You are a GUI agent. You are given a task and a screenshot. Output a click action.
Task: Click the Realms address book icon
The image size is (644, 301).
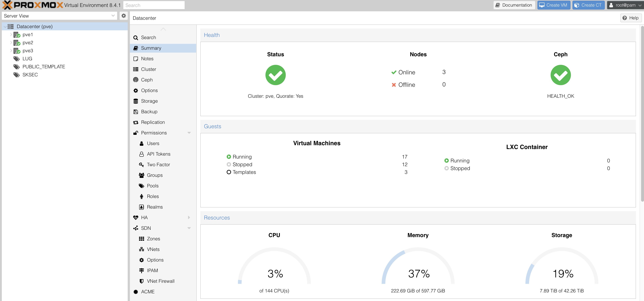click(x=142, y=207)
